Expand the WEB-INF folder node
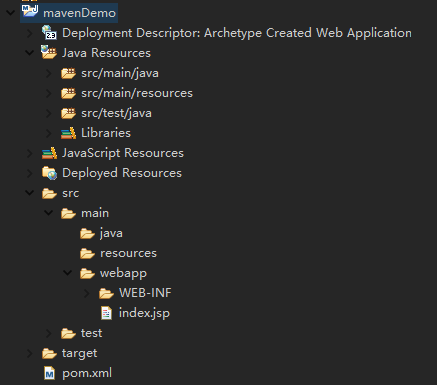This screenshot has width=437, height=385. click(x=87, y=293)
